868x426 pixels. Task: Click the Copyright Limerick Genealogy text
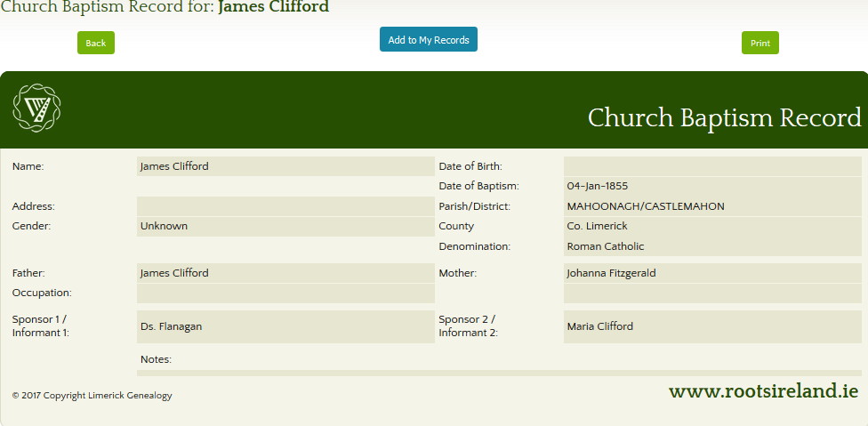(92, 396)
